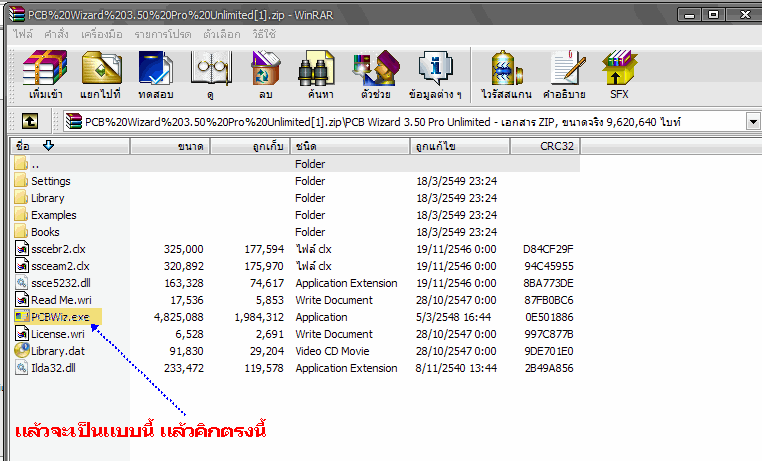Screen dimensions: 762x461
Task: Open the Options (ตัวเลือก) menu
Action: (222, 34)
